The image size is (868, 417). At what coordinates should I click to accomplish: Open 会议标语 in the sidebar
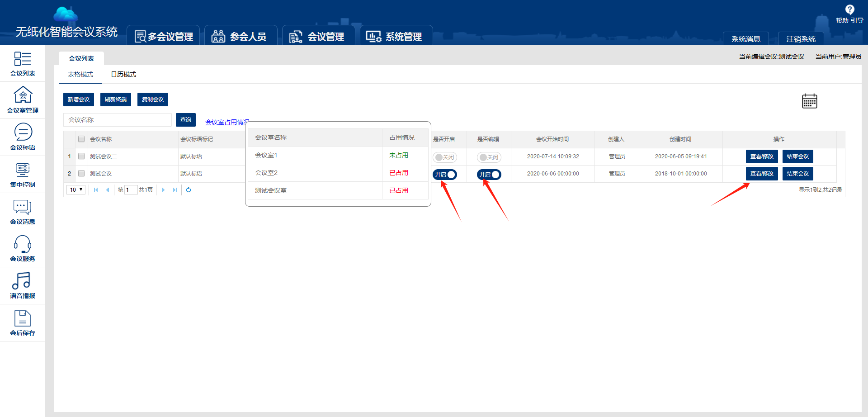coord(23,138)
